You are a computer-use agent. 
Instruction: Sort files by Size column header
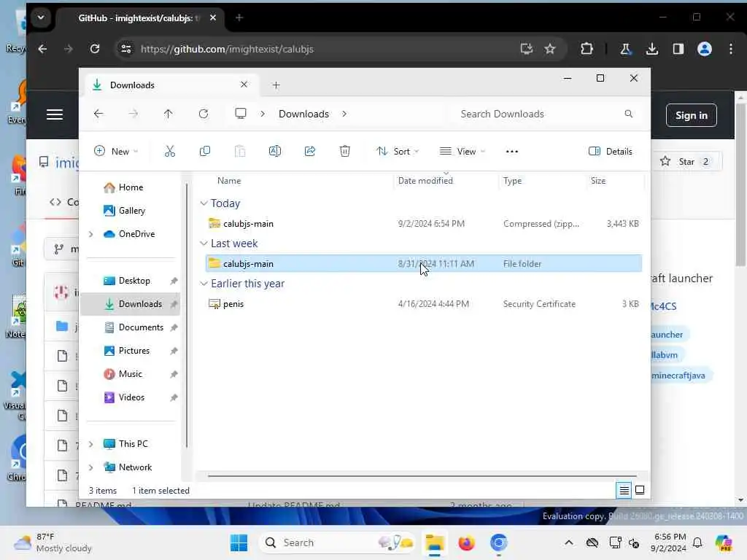point(598,181)
